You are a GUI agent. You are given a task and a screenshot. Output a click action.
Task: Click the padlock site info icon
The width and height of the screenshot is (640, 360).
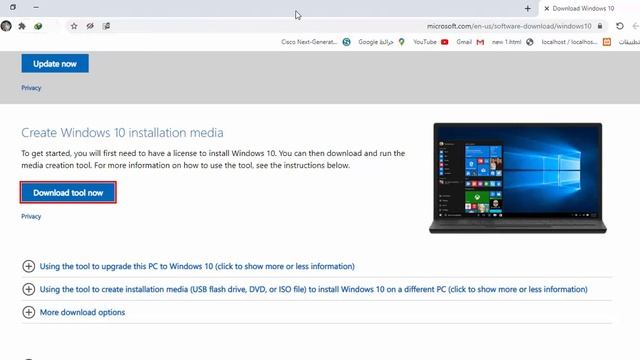point(600,26)
